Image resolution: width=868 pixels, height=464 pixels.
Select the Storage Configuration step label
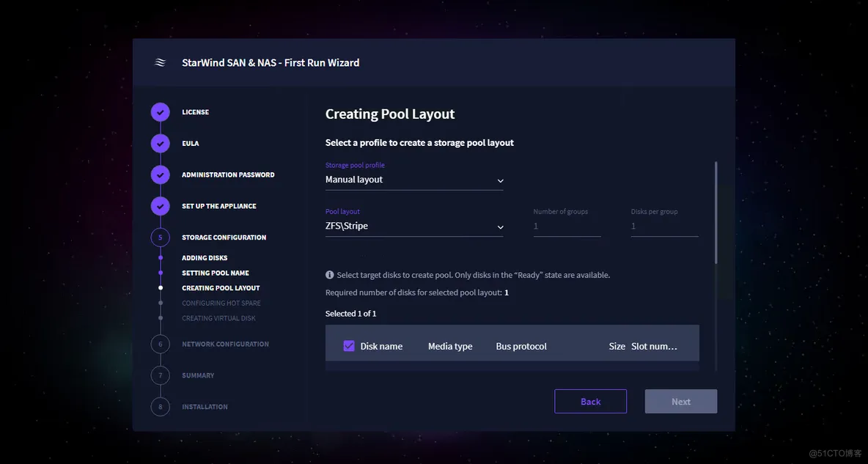(x=224, y=237)
